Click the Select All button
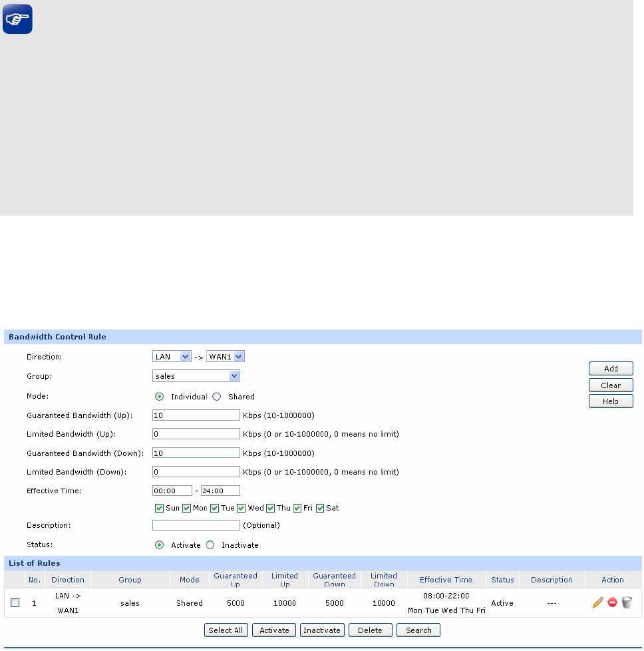Image resolution: width=644 pixels, height=651 pixels. 226,630
